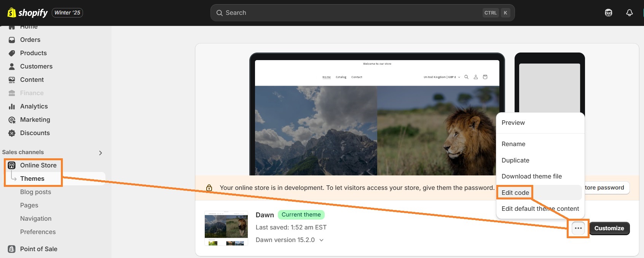
Task: Open Point of Sale channel
Action: [x=39, y=249]
